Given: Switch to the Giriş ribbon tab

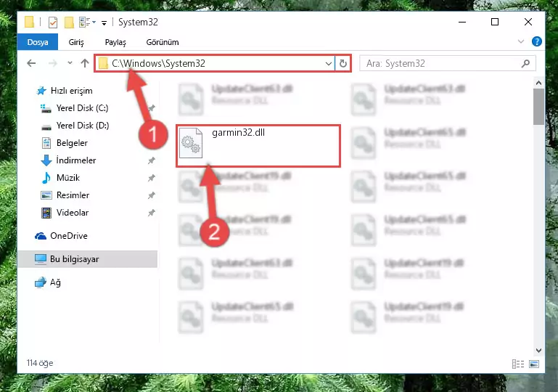Looking at the screenshot, I should click(x=76, y=42).
